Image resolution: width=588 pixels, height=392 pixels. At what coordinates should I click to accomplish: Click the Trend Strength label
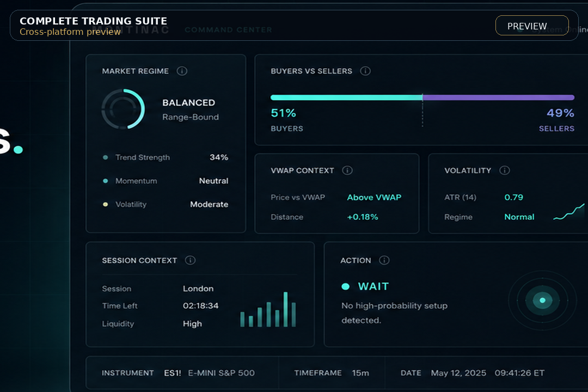(x=143, y=157)
